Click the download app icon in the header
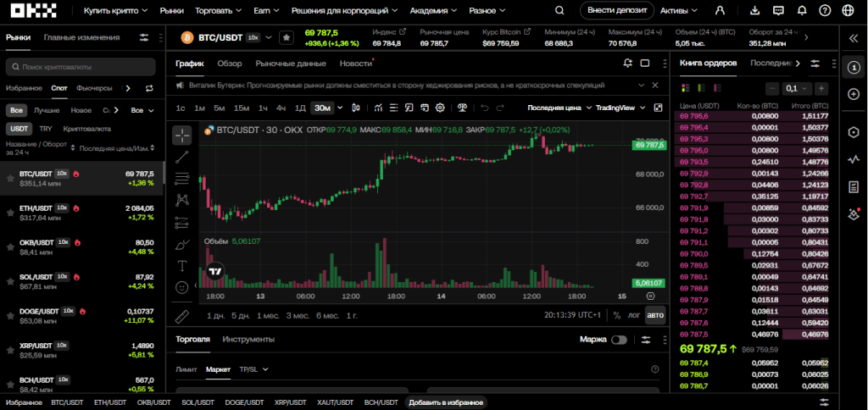The height and width of the screenshot is (410, 868). pyautogui.click(x=755, y=10)
